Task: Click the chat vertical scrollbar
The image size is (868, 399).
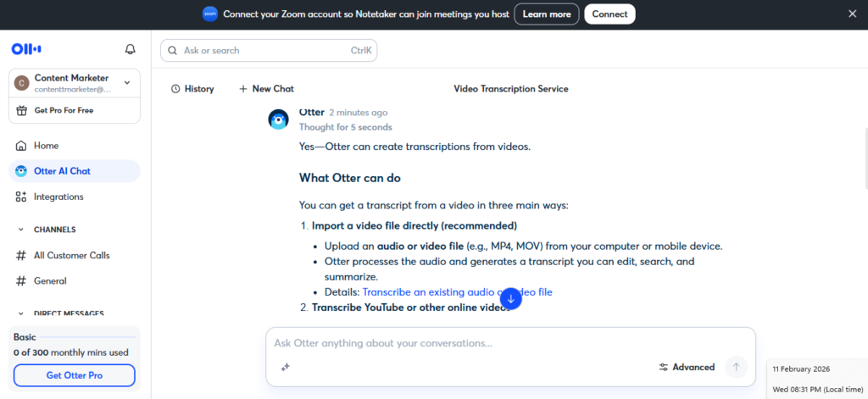Action: tap(865, 158)
